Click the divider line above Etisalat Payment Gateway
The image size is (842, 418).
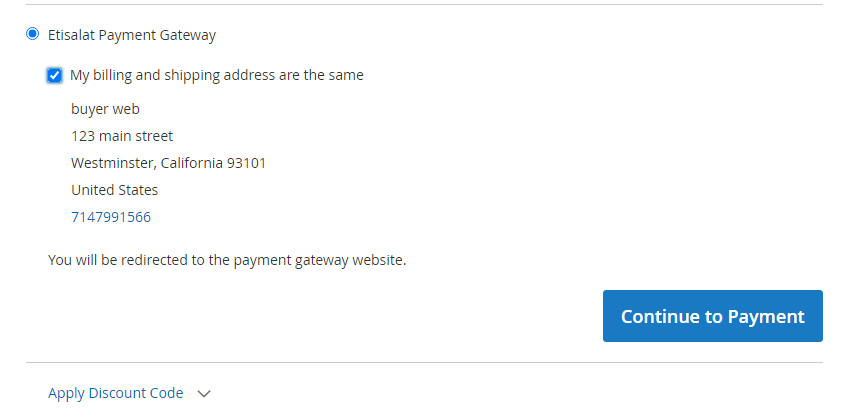click(x=424, y=5)
